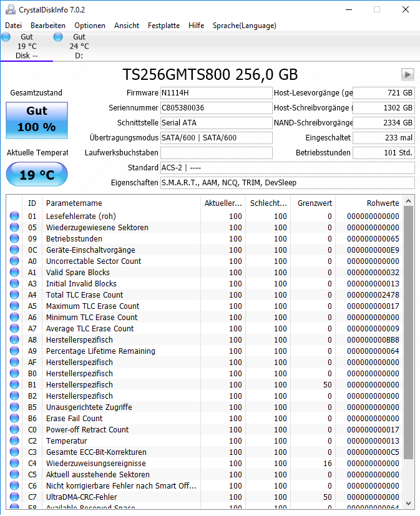Select the 24 °C D: drive tab
Viewport: 420px width, 516px height.
[79, 46]
